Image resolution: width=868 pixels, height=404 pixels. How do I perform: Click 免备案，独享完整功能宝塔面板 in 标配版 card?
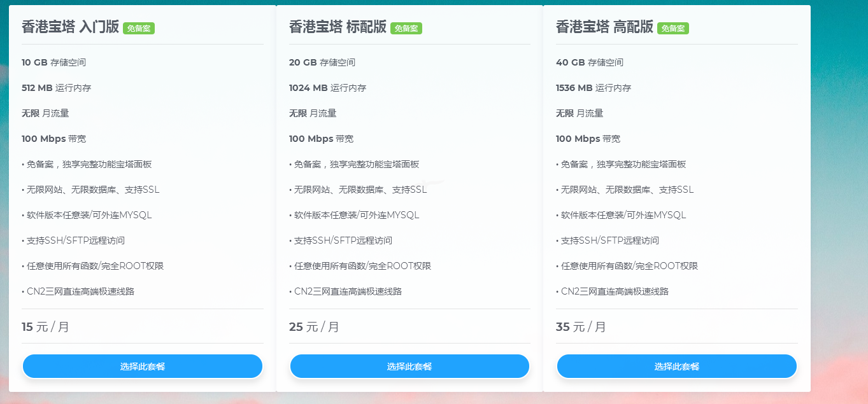[x=354, y=164]
